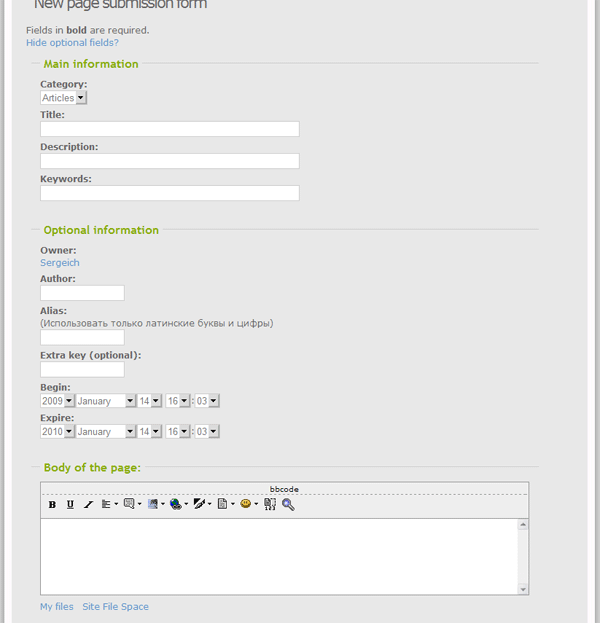Click the body editor scrollbar down arrow
Viewport: 600px width, 623px height.
(523, 590)
